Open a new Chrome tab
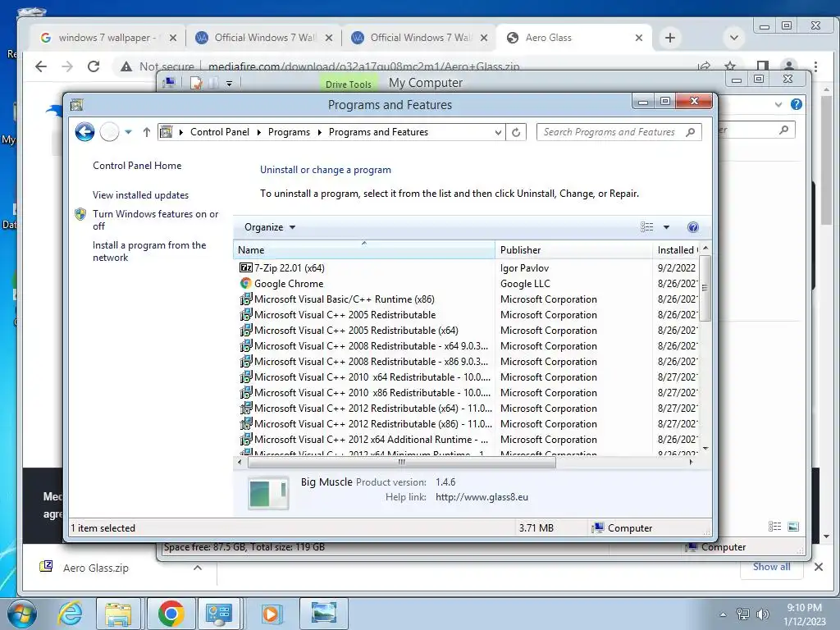 click(x=669, y=38)
